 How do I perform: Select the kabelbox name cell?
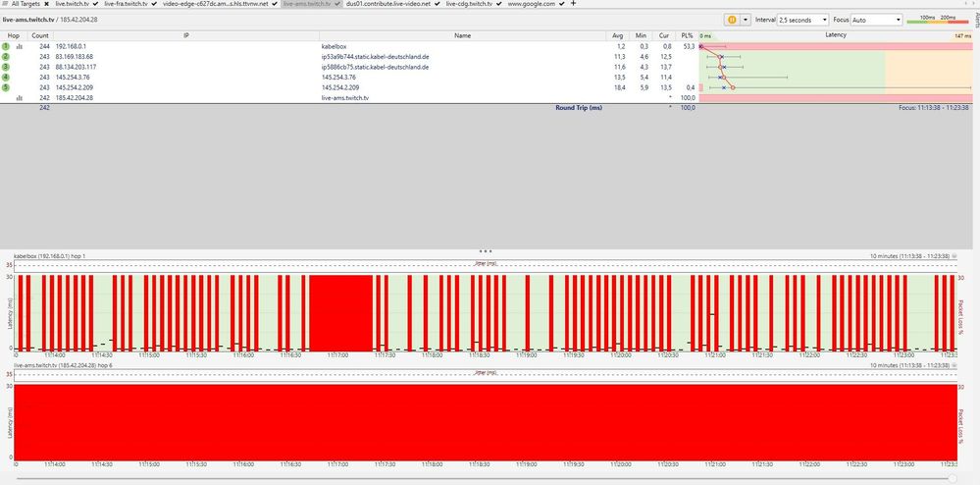pyautogui.click(x=334, y=46)
